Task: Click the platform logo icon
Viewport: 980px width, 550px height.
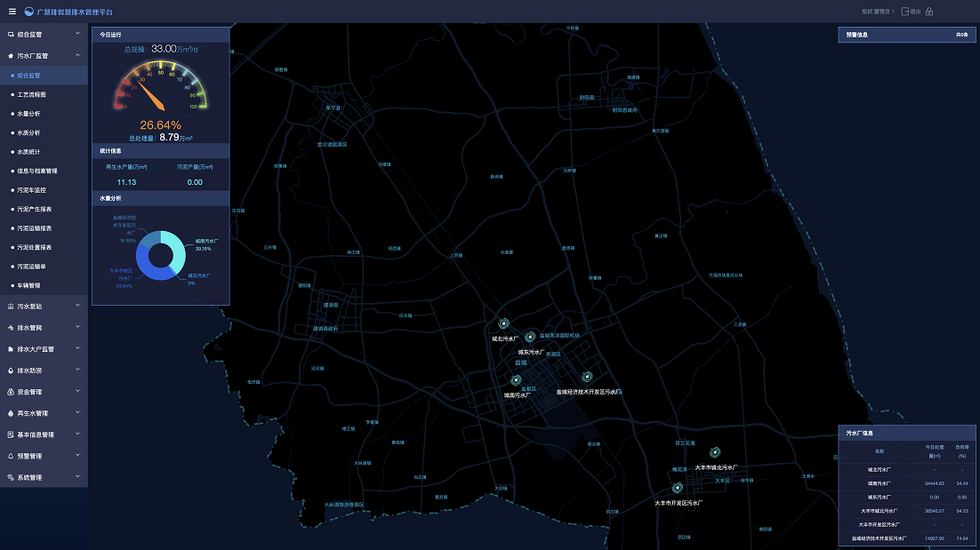Action: click(x=28, y=12)
